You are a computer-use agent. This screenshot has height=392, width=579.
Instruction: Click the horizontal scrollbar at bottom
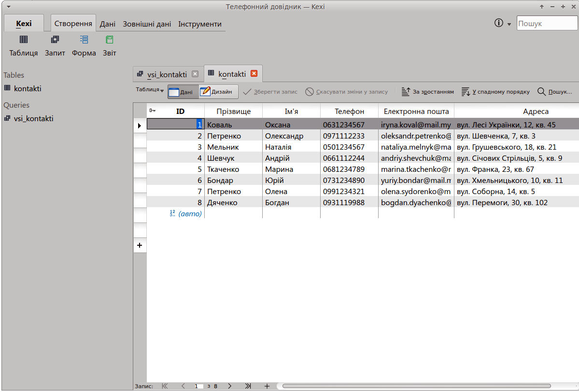point(415,386)
